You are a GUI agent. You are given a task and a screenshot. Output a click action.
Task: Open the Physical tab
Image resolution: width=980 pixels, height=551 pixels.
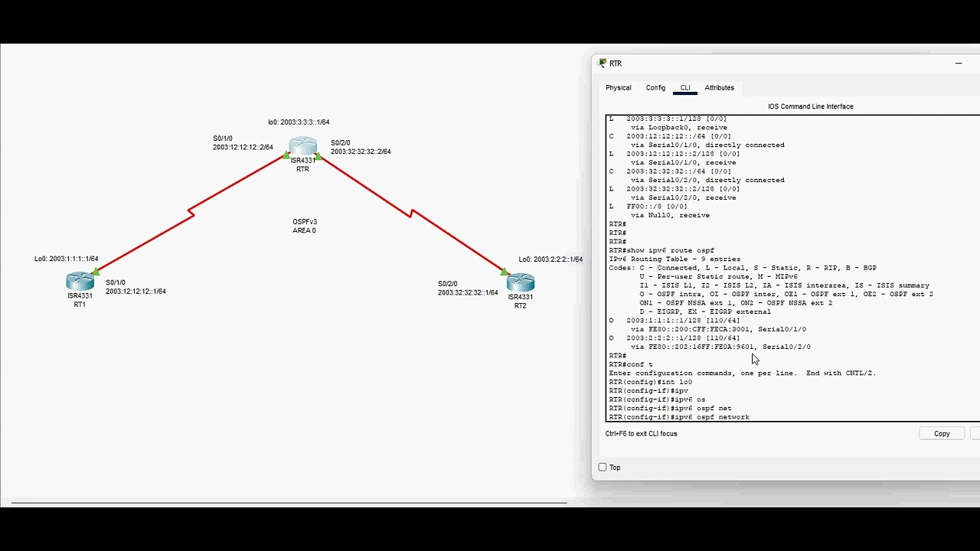pos(619,88)
